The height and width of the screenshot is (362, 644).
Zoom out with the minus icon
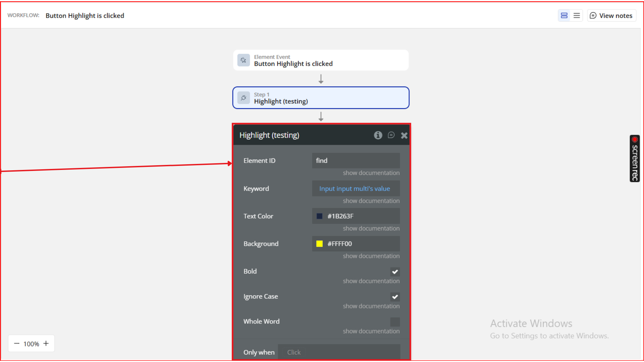point(16,344)
